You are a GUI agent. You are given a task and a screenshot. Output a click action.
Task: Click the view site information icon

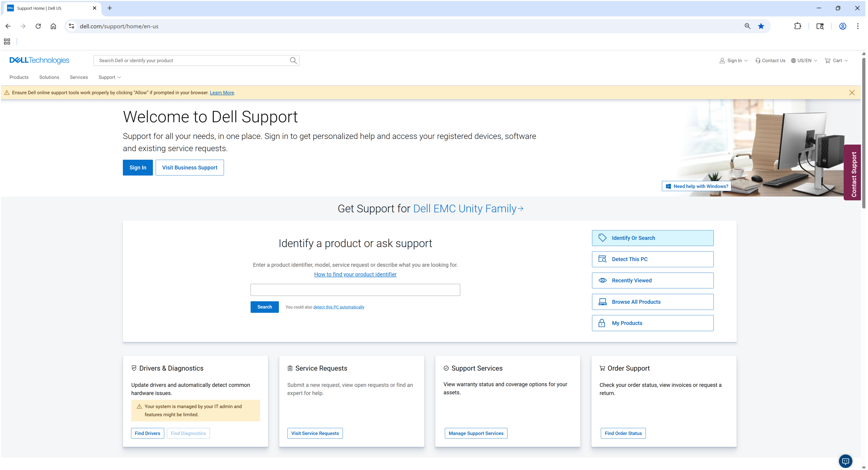(71, 26)
